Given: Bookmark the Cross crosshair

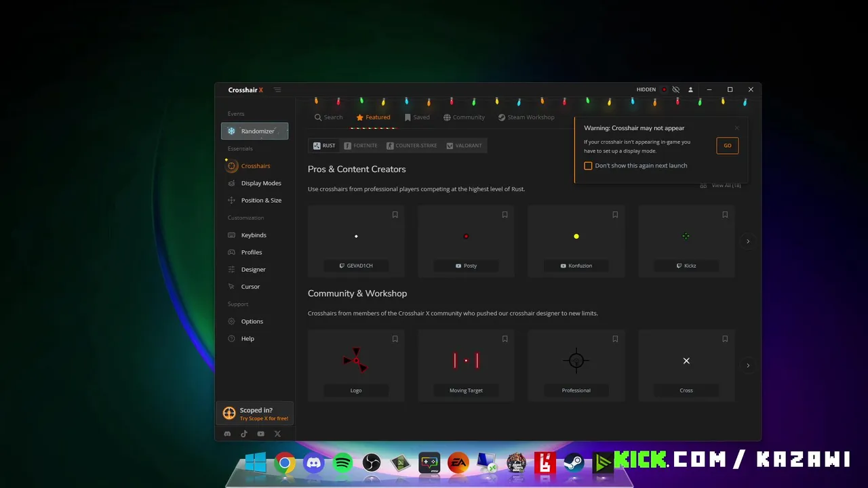Looking at the screenshot, I should 725,339.
